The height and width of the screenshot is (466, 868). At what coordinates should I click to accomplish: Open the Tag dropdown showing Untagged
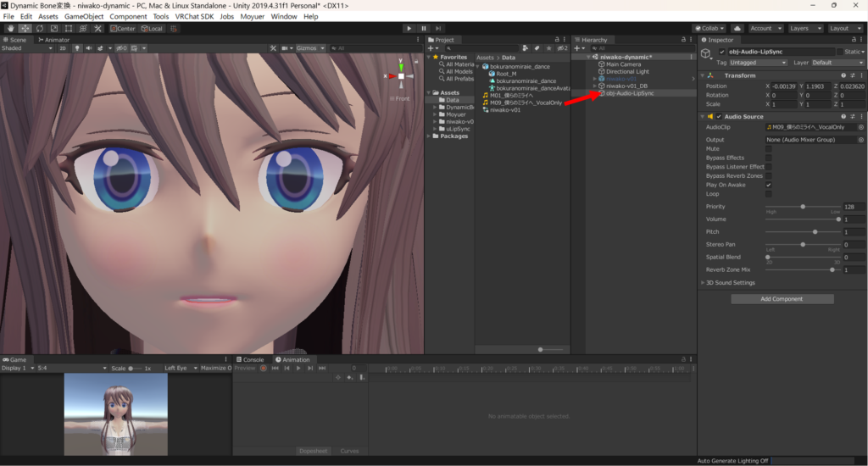click(x=759, y=63)
